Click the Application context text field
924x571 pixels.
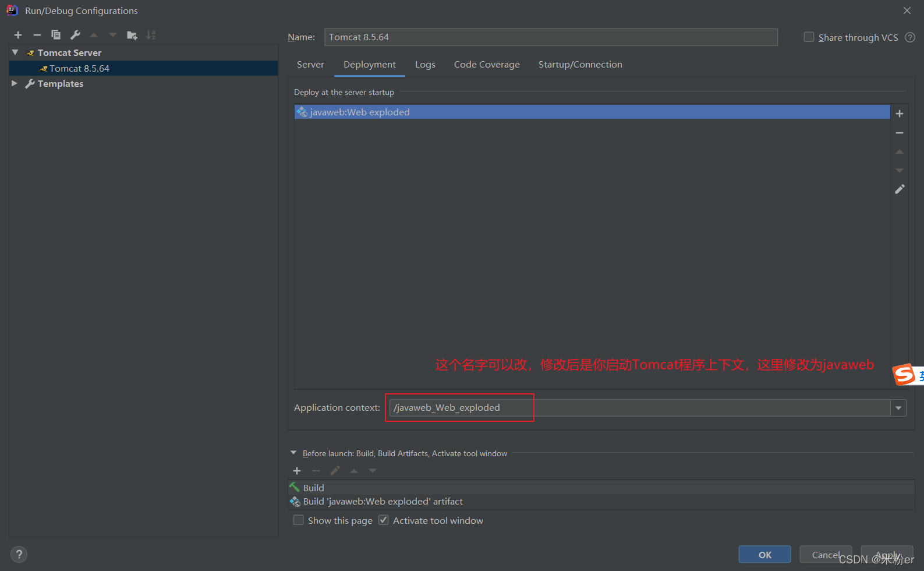(639, 408)
